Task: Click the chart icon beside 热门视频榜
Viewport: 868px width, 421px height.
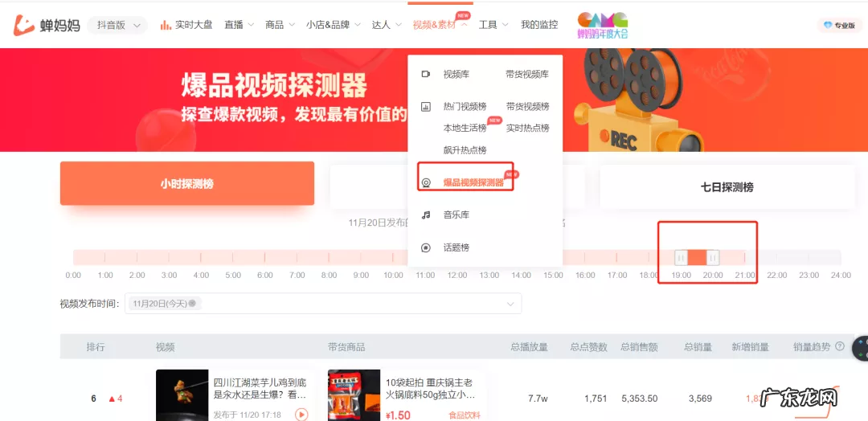Action: (426, 107)
